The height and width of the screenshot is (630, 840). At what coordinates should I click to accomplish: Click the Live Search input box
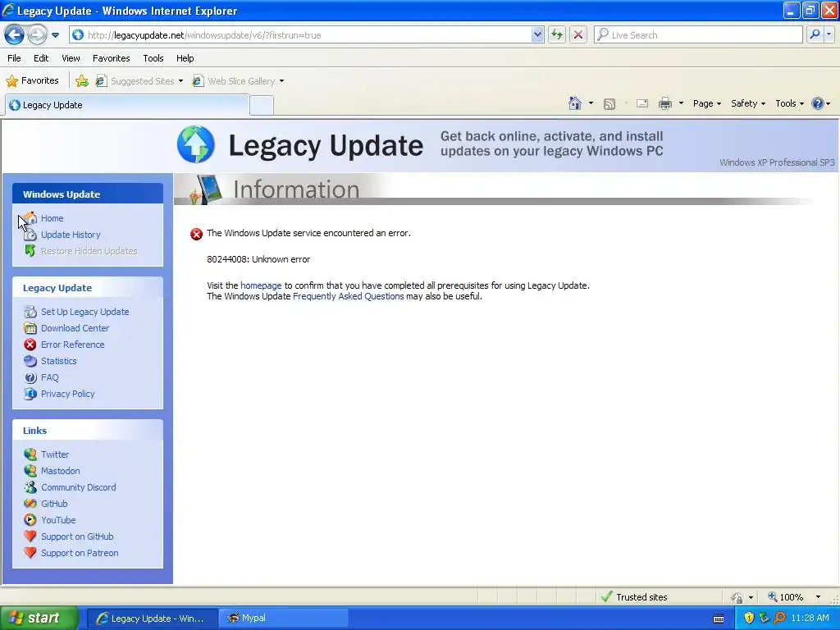[x=698, y=34]
